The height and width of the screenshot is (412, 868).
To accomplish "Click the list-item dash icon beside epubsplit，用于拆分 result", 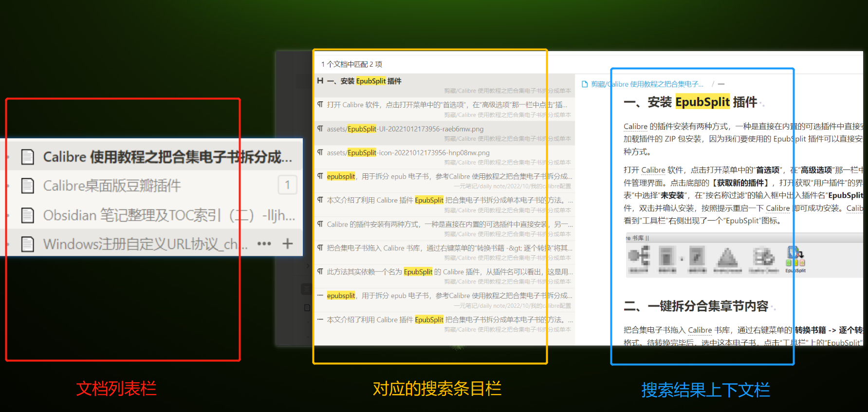I will pos(320,295).
